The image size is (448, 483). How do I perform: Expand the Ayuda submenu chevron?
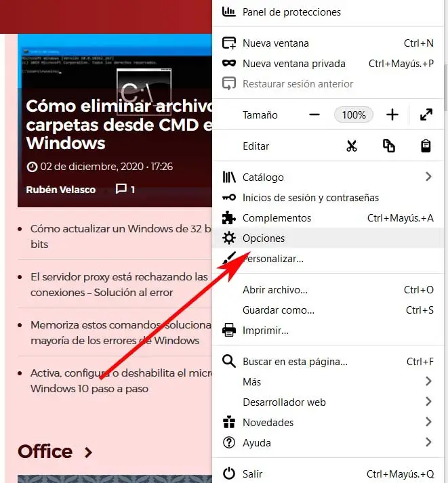pos(428,442)
